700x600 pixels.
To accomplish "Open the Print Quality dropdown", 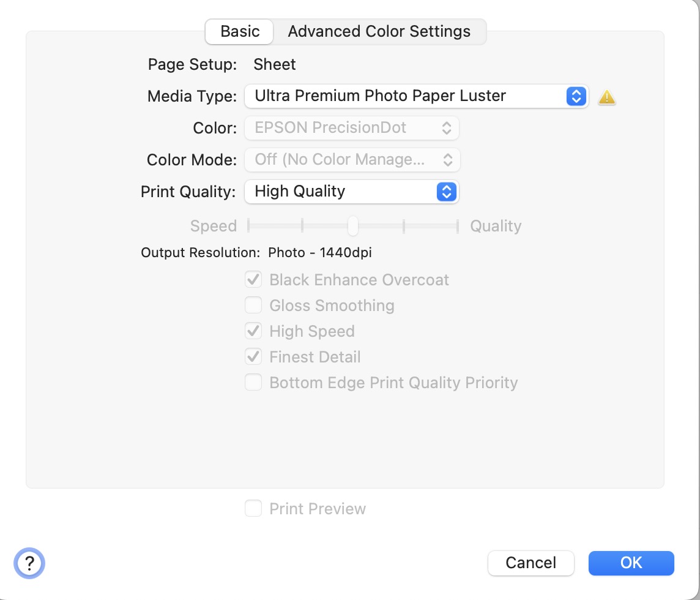I will click(x=352, y=192).
